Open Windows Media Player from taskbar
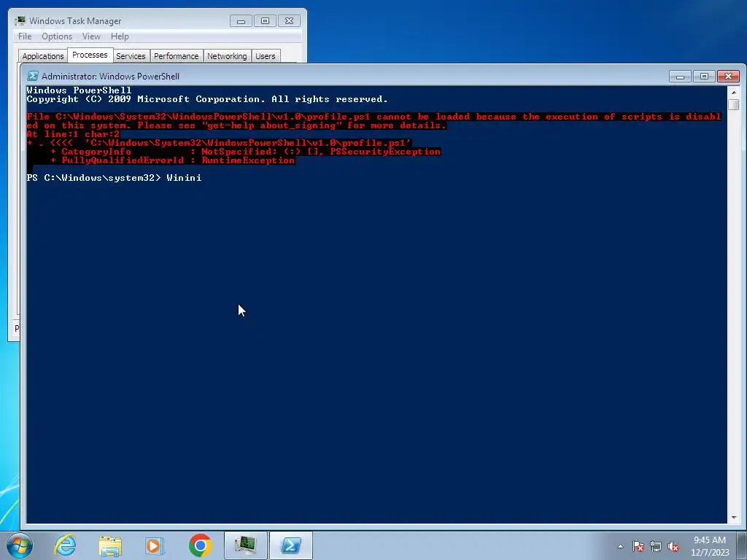Viewport: 747px width, 560px height. pyautogui.click(x=155, y=545)
